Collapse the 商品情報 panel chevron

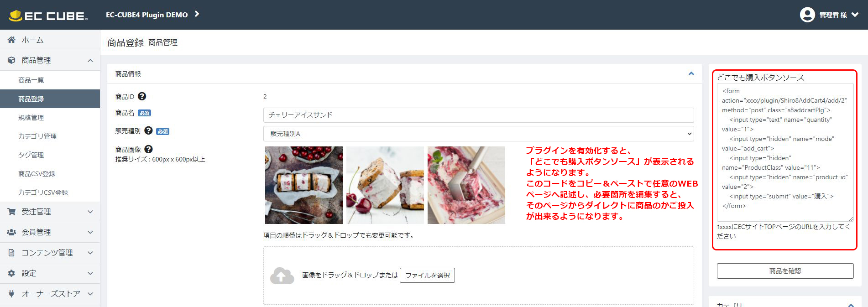click(691, 73)
